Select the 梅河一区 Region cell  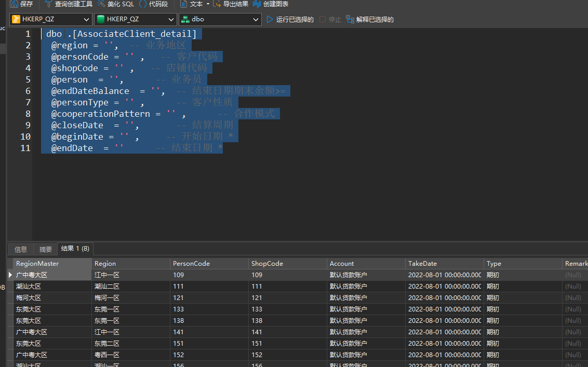130,297
